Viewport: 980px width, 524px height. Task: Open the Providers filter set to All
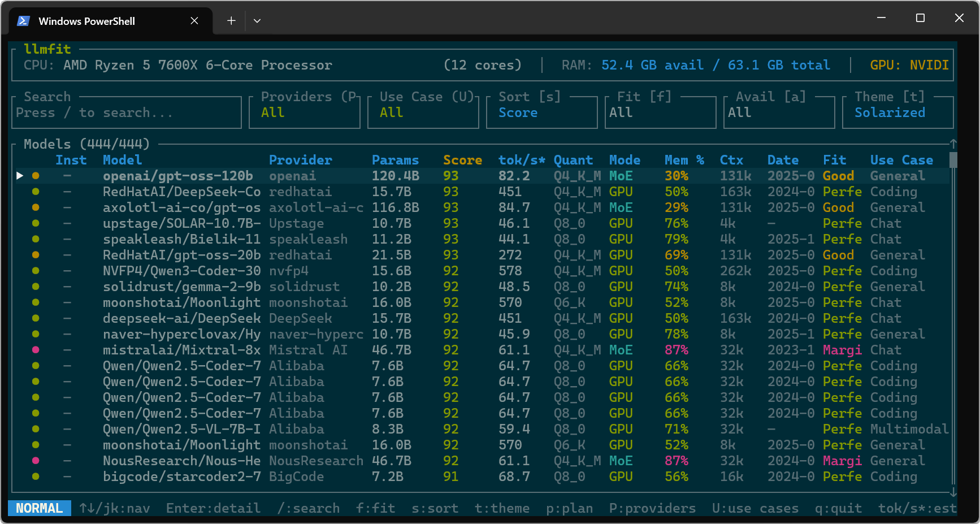305,112
